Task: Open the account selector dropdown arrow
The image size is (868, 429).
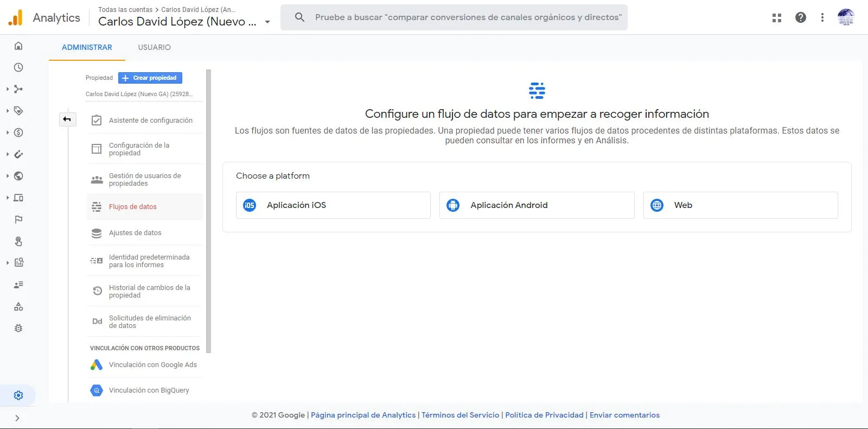Action: click(x=267, y=22)
